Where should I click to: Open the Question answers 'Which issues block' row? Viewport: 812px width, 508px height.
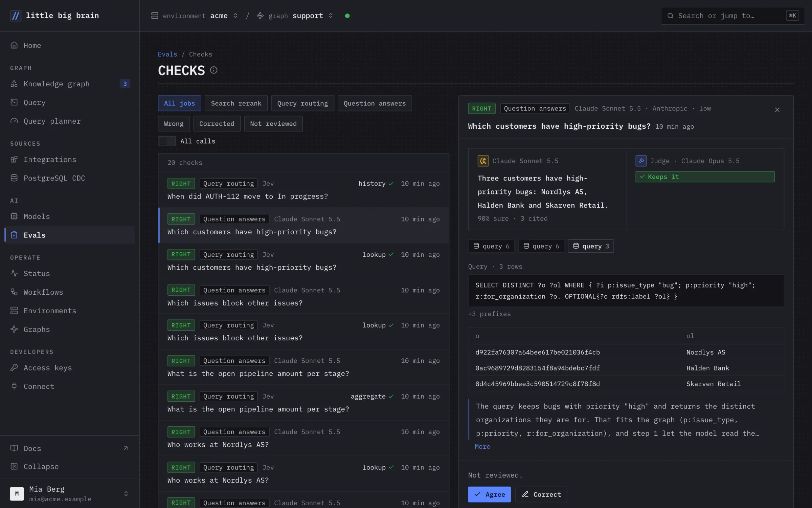[x=303, y=296]
